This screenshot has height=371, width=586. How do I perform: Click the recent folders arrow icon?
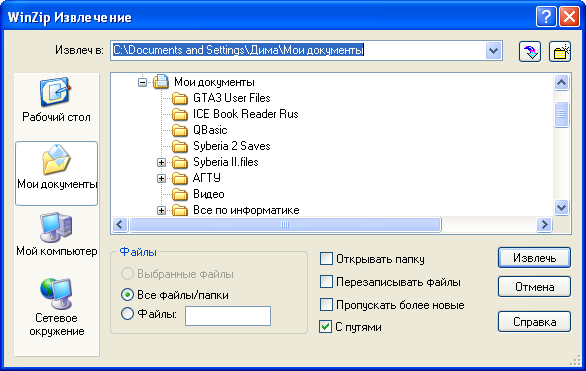(530, 51)
